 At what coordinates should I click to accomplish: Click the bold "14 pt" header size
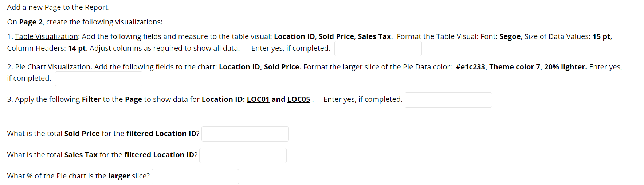[77, 48]
